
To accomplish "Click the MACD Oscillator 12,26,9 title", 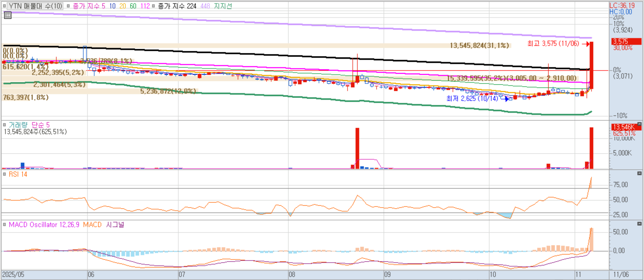I will (x=44, y=225).
